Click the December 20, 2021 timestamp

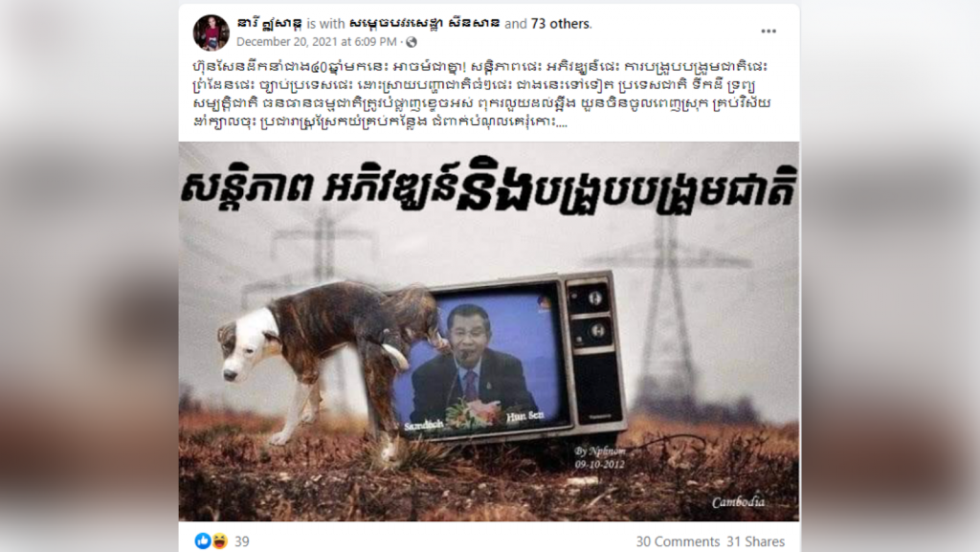[x=316, y=42]
